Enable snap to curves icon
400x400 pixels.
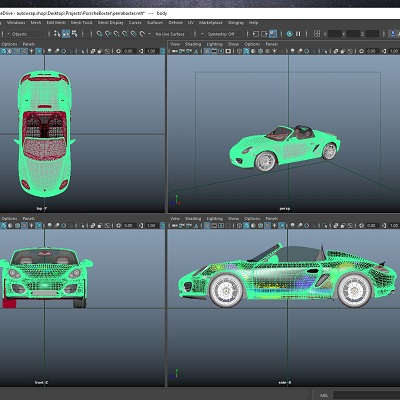click(108, 34)
